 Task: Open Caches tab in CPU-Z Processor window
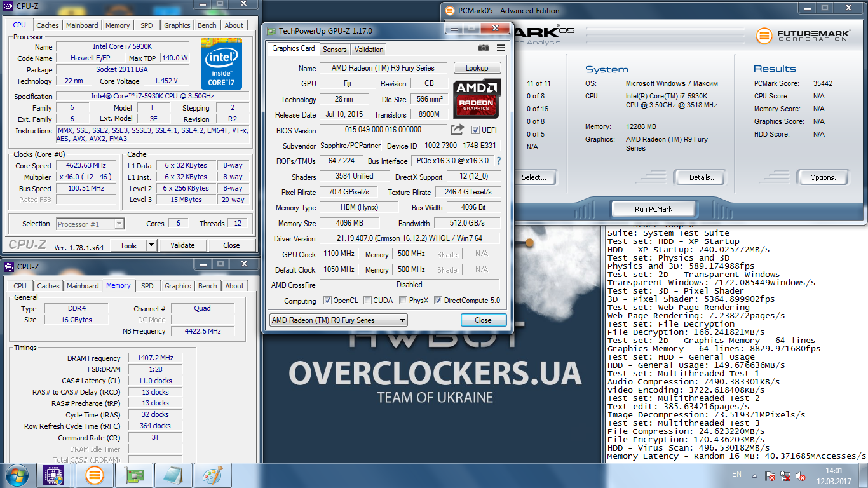point(47,25)
